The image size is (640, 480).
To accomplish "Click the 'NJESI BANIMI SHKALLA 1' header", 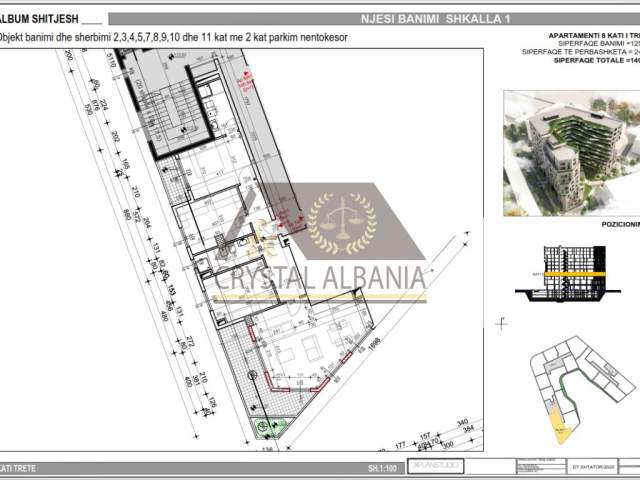I will tap(436, 19).
